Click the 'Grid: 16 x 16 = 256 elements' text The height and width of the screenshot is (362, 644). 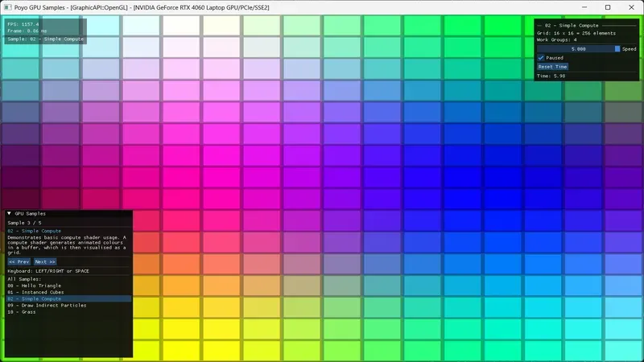[576, 33]
